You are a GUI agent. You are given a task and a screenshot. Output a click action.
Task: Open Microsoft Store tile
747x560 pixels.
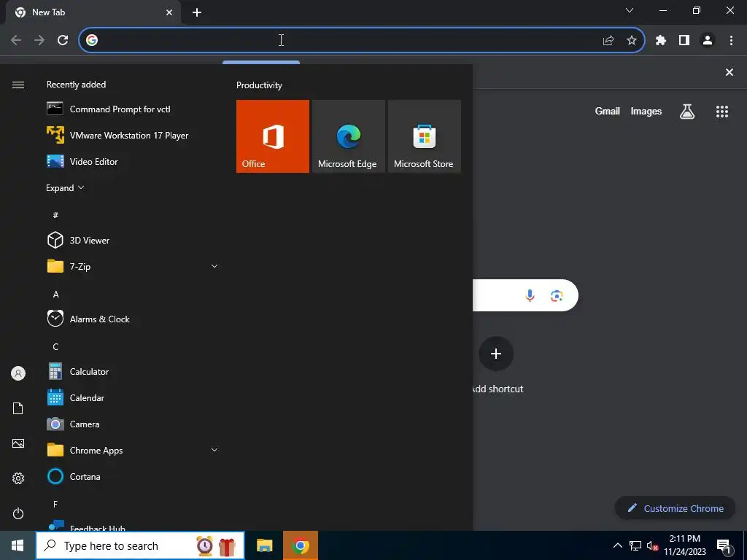(x=425, y=136)
